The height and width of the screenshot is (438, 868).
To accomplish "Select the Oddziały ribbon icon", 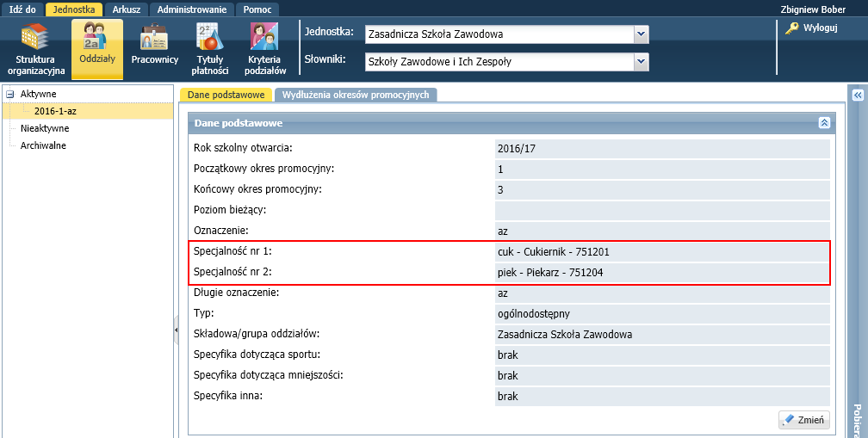I will [x=97, y=49].
